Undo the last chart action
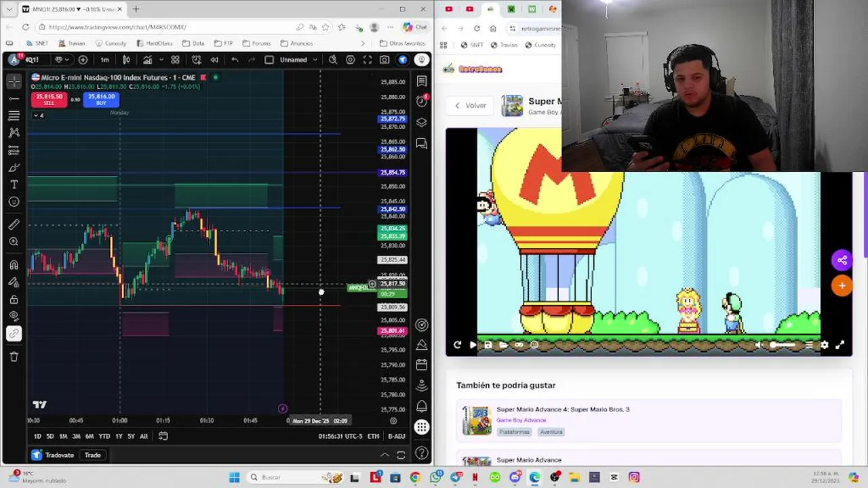 point(235,60)
